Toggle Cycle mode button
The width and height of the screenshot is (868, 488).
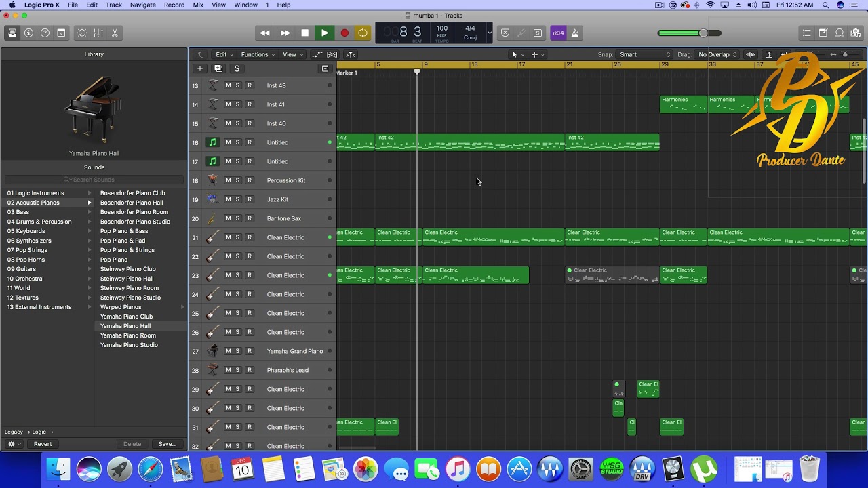coord(363,33)
